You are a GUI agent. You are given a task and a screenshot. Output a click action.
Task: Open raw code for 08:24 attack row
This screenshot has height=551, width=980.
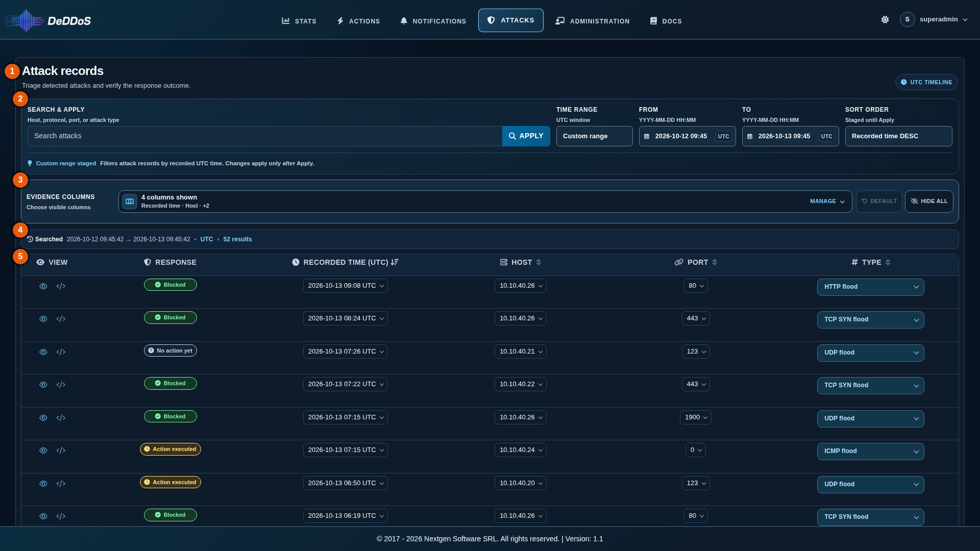(x=61, y=319)
